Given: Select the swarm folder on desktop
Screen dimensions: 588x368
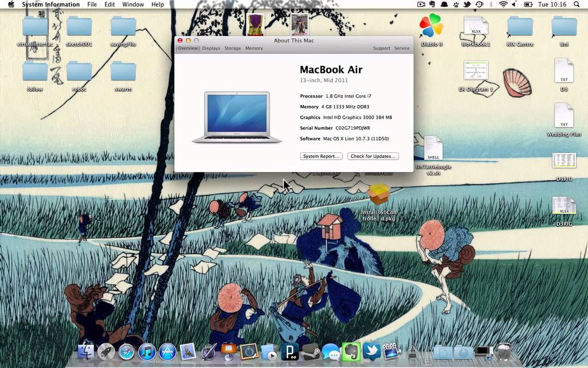Looking at the screenshot, I should coord(123,71).
